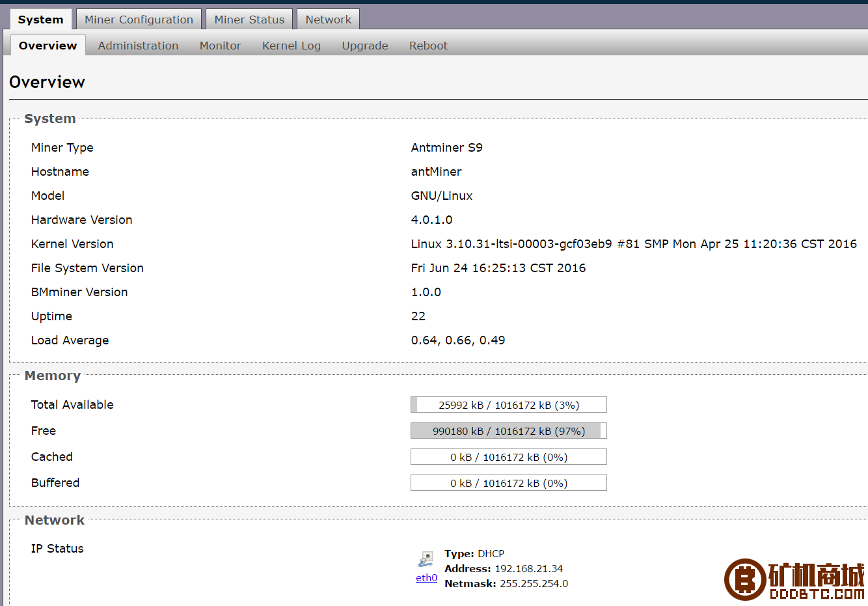
Task: Select BMminer version value '1.0.0'
Action: coord(426,292)
